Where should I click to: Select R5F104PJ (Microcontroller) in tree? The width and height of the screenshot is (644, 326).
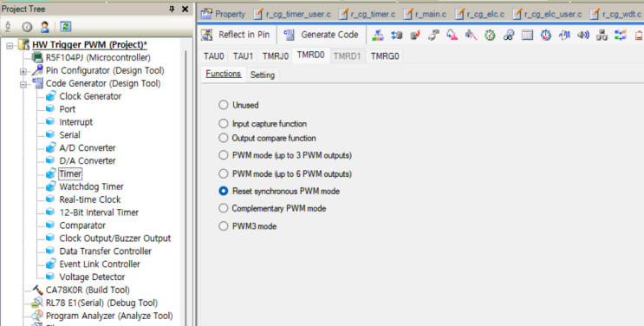click(98, 57)
